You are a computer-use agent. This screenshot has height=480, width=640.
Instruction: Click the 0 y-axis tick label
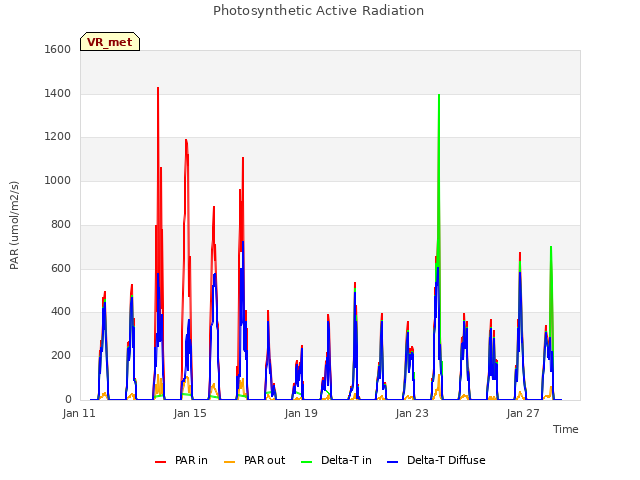pos(68,400)
